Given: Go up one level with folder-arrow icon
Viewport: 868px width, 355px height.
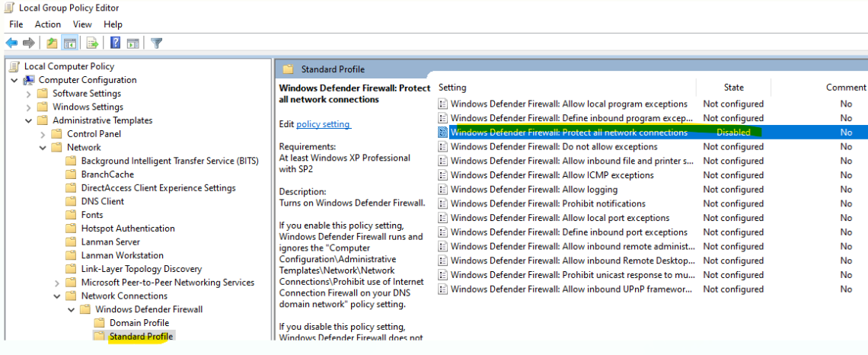Looking at the screenshot, I should coord(52,43).
